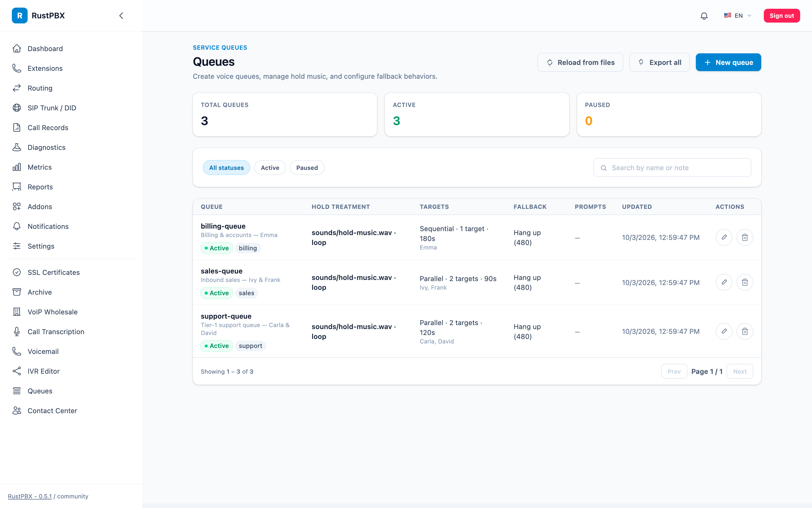Screen dimensions: 812x508
Task: Click the RustPBX logo icon
Action: [19, 16]
